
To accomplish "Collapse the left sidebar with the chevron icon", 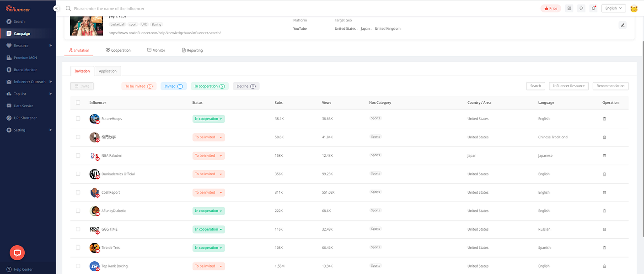I will (56, 8).
